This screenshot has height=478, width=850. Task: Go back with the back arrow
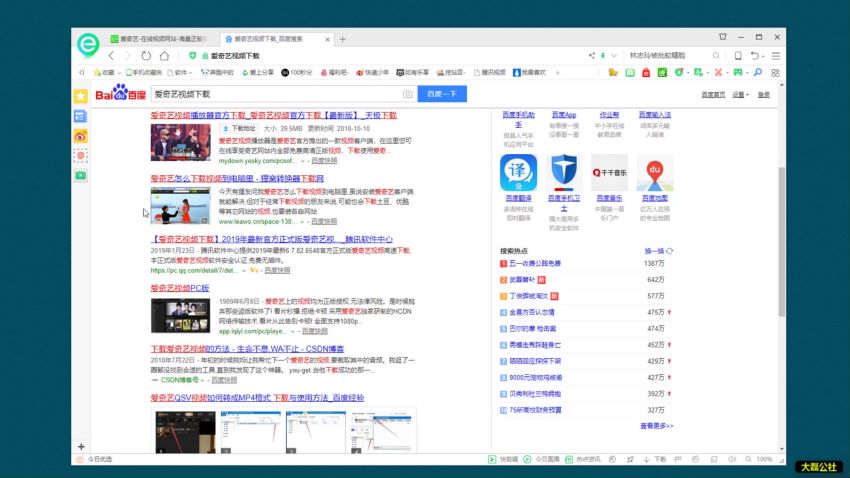(x=111, y=56)
